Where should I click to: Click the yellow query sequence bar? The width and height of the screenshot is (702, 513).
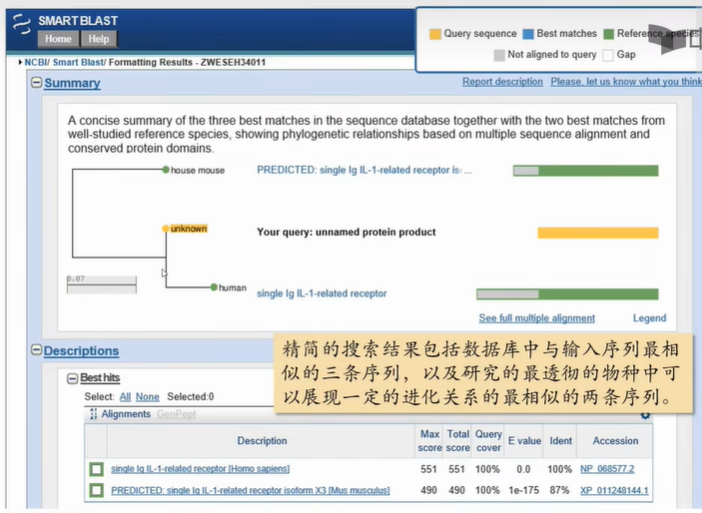[x=598, y=233]
